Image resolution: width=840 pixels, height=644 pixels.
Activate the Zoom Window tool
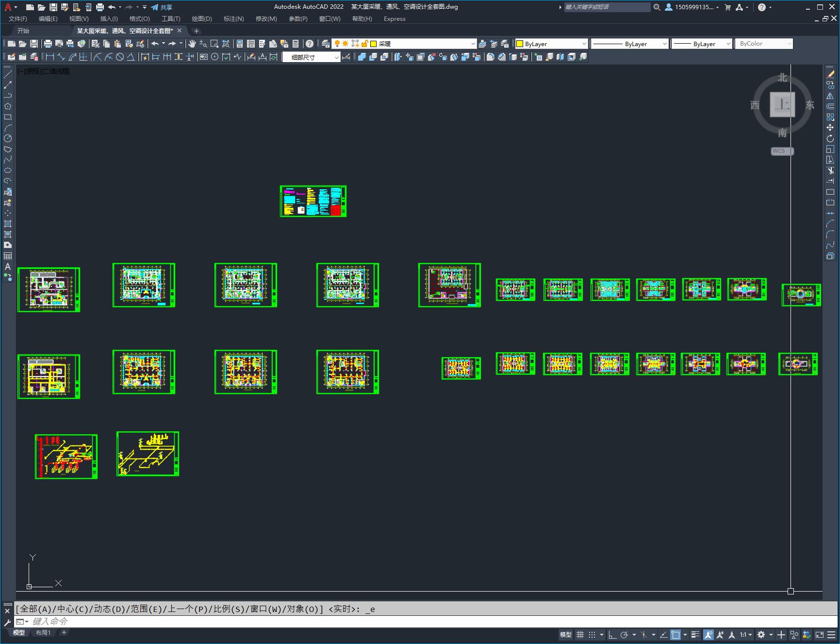(214, 44)
